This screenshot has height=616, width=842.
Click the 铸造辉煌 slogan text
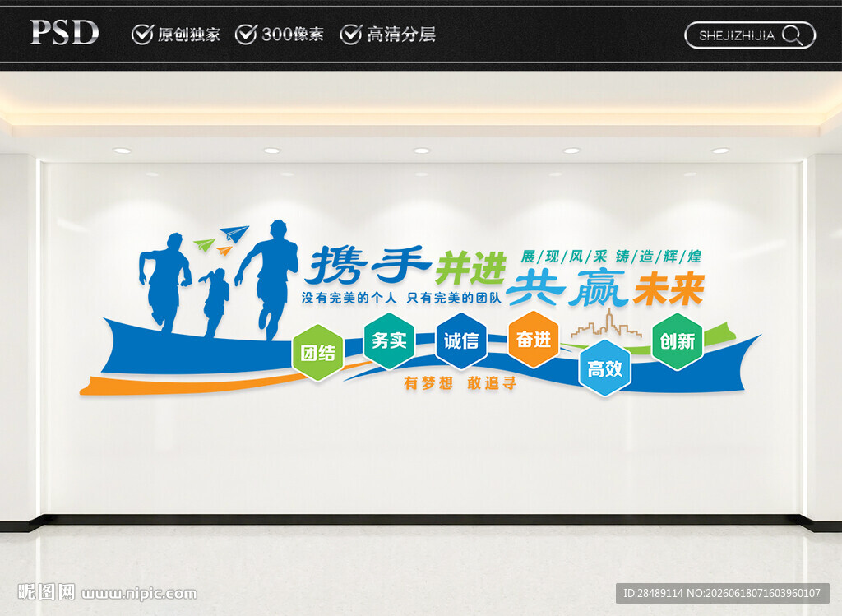[659, 257]
